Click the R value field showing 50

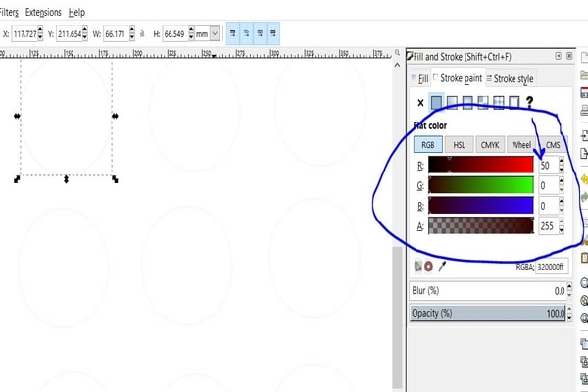[x=548, y=165]
